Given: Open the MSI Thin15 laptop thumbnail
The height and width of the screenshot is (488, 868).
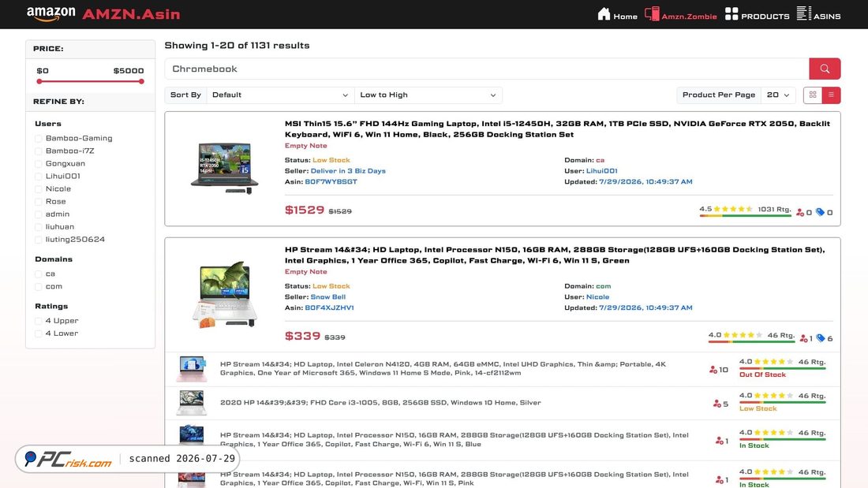Looking at the screenshot, I should [x=225, y=168].
